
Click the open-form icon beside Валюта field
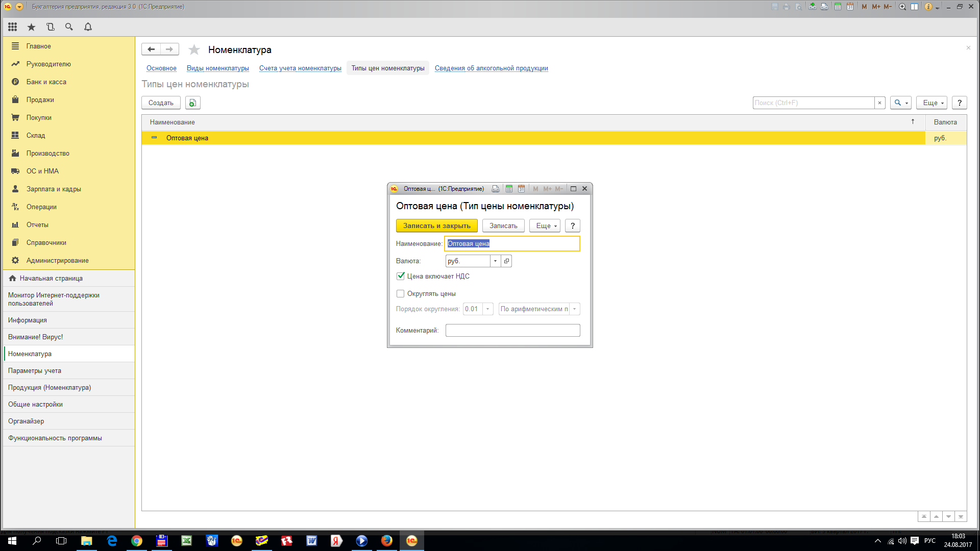click(506, 261)
